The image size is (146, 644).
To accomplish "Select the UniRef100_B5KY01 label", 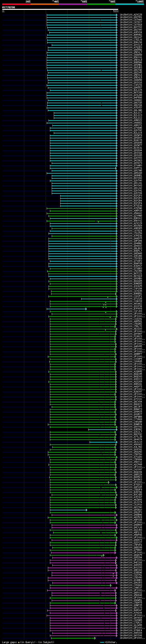I will click(x=131, y=58).
